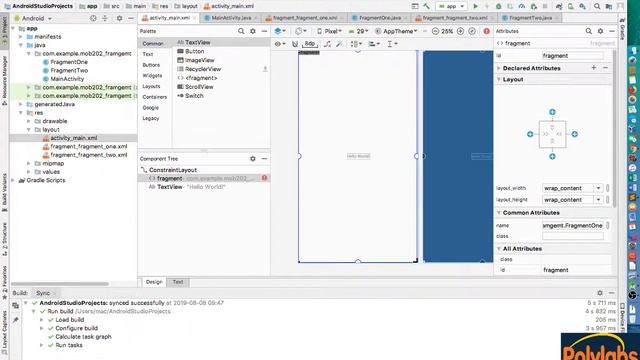
Task: Expand the Gradle Scripts node
Action: click(13, 180)
